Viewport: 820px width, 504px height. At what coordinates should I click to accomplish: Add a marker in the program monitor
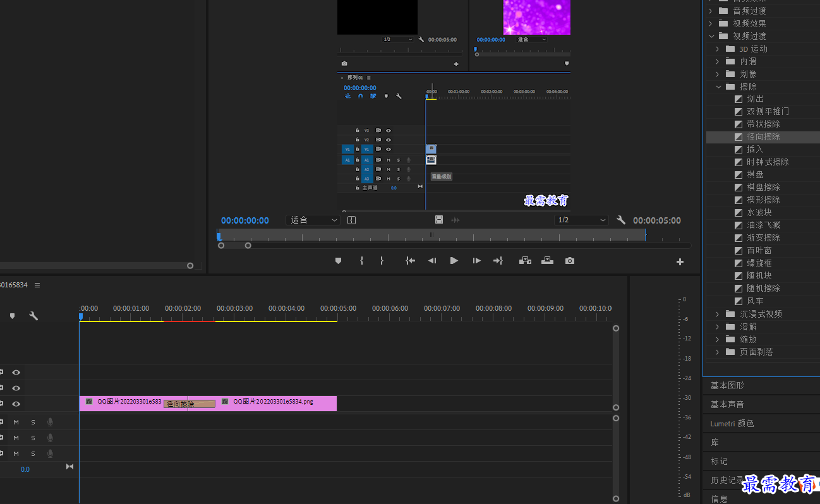[x=338, y=261]
